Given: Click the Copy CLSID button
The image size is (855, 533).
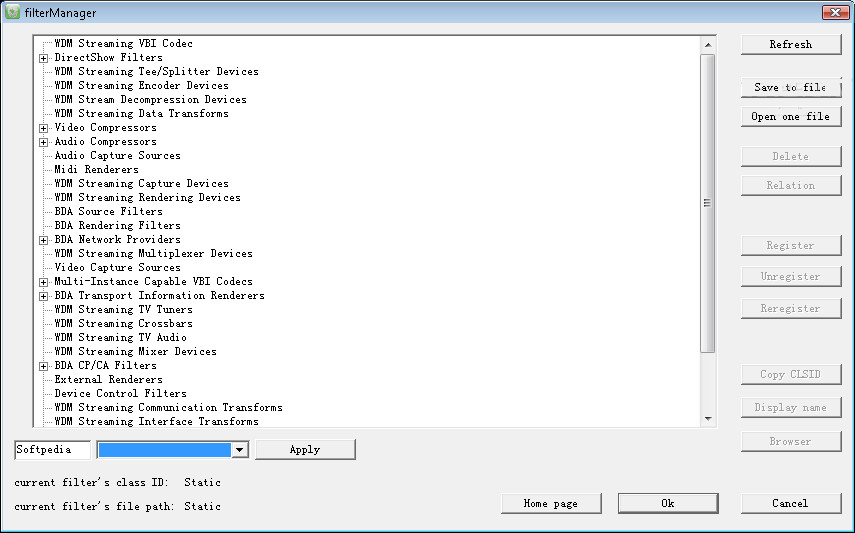Looking at the screenshot, I should click(x=791, y=375).
